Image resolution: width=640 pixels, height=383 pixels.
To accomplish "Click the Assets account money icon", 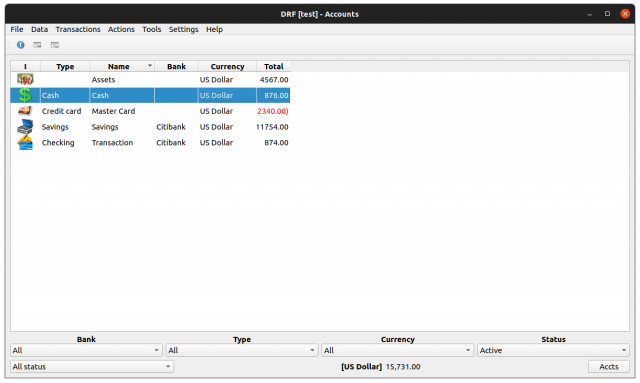I will 25,79.
